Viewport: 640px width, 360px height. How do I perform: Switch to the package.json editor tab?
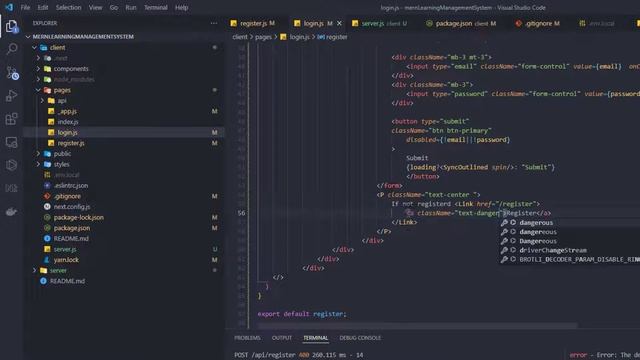coord(460,23)
